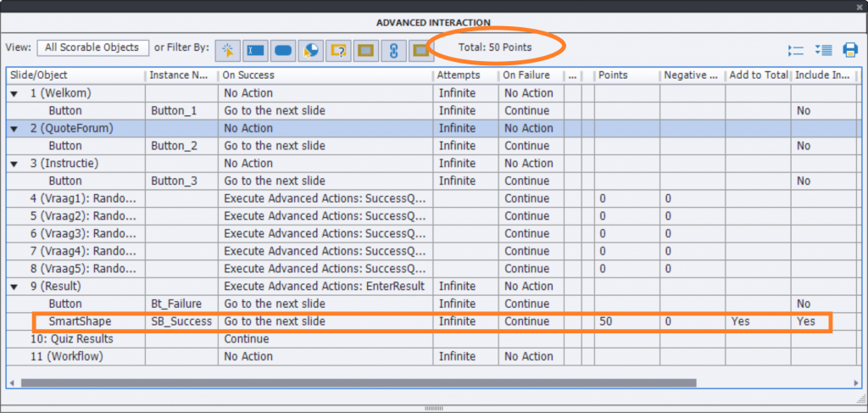The image size is (868, 413).
Task: Filter by hyperlink chain icon
Action: 392,50
